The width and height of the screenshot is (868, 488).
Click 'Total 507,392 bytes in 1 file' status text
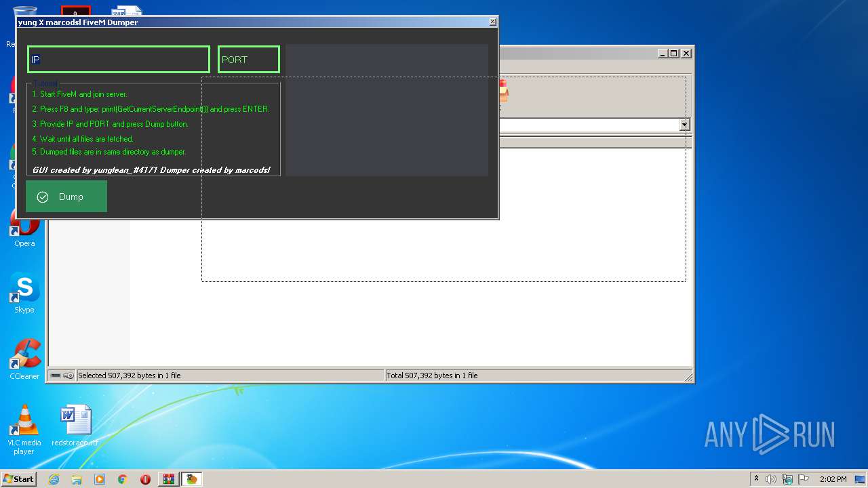pyautogui.click(x=432, y=375)
